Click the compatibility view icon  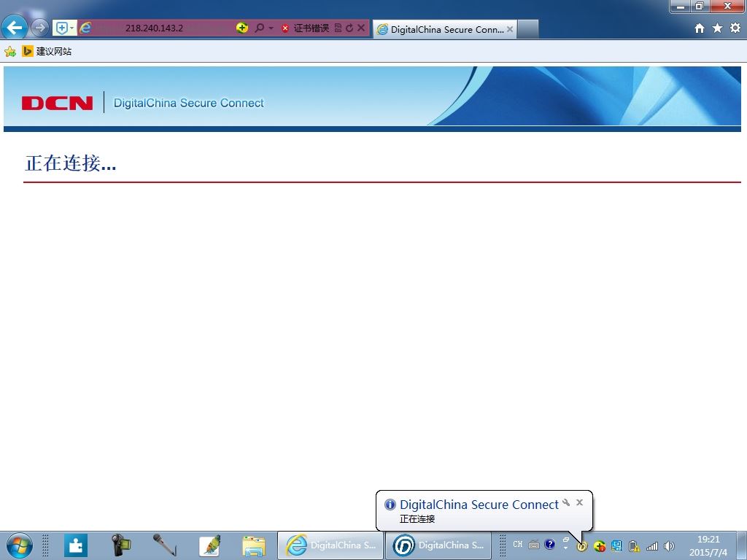tap(338, 28)
